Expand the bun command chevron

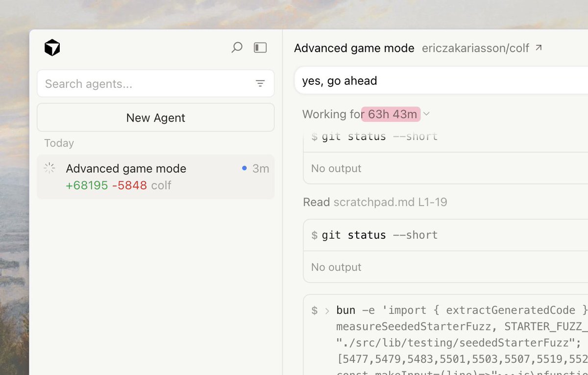click(327, 310)
